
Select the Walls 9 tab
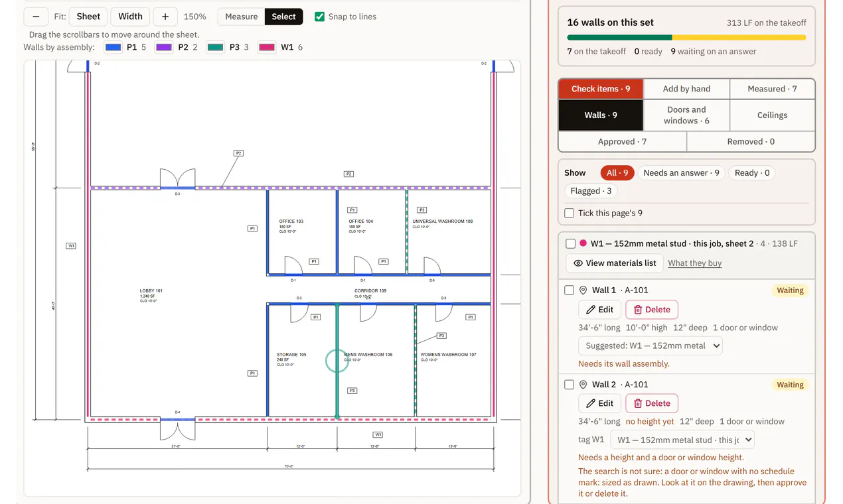(601, 115)
